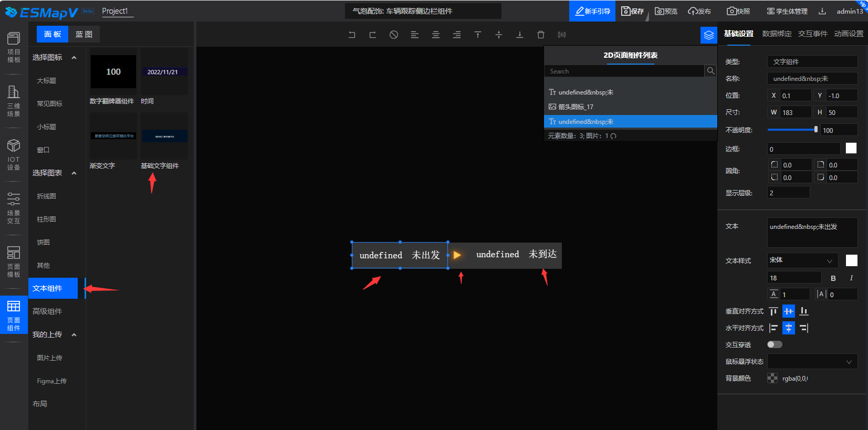Select 箭头图标_17 in component list
Screen dimensions: 868x430
pos(576,107)
